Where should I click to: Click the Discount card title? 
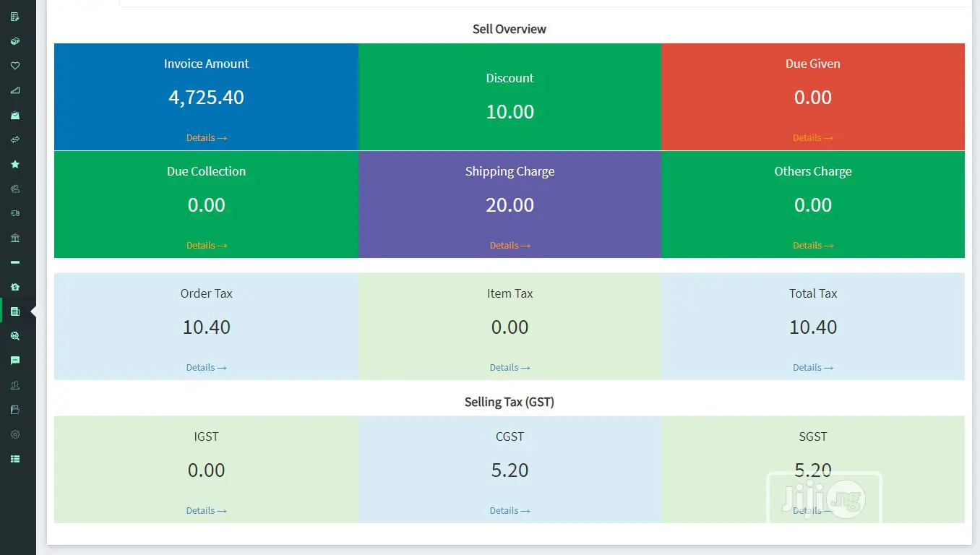coord(510,78)
